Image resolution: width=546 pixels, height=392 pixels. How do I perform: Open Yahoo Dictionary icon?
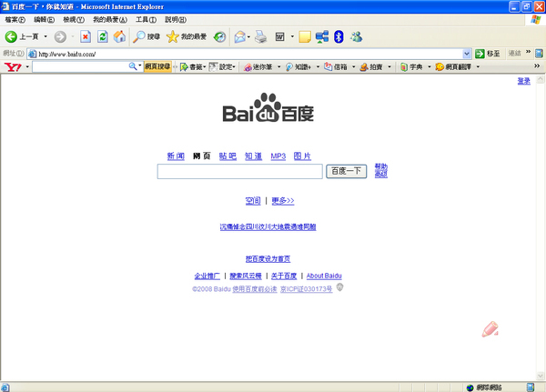pyautogui.click(x=403, y=66)
